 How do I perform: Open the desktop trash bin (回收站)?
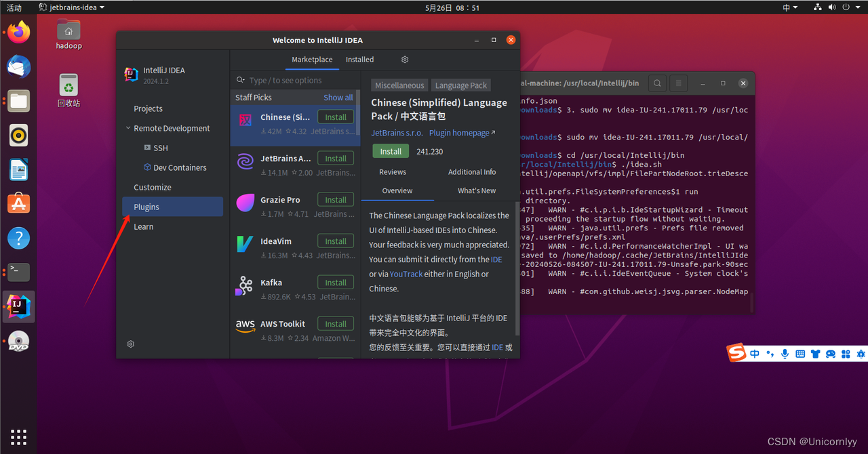[x=68, y=91]
